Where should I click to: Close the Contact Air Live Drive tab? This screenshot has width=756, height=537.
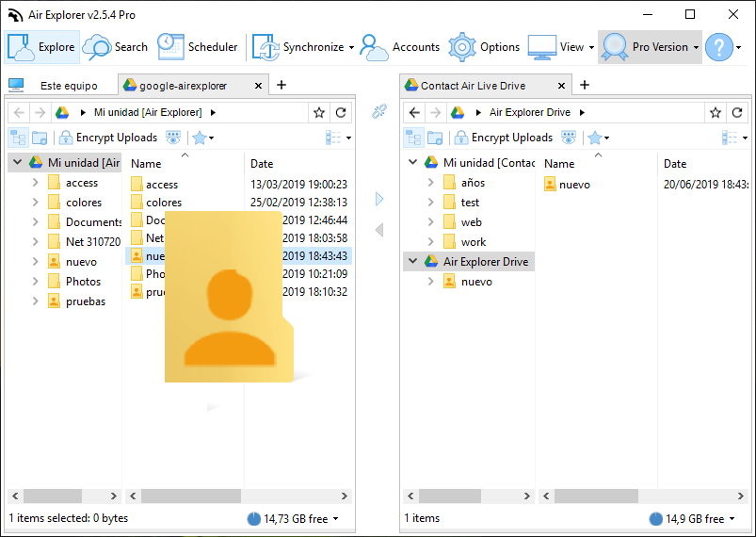[x=562, y=86]
